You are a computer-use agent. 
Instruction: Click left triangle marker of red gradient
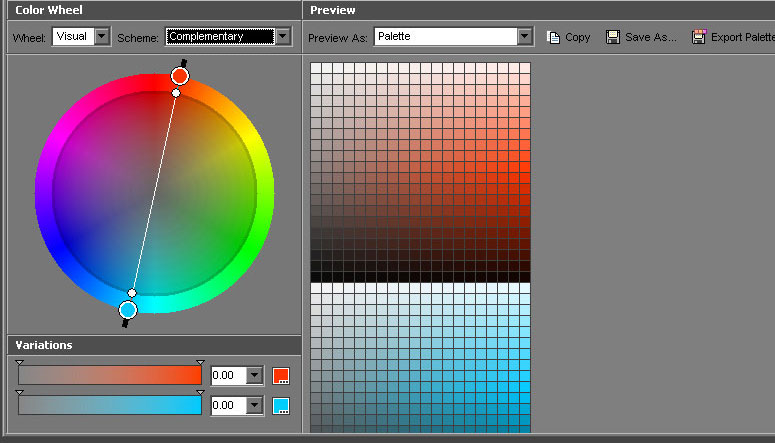click(19, 362)
